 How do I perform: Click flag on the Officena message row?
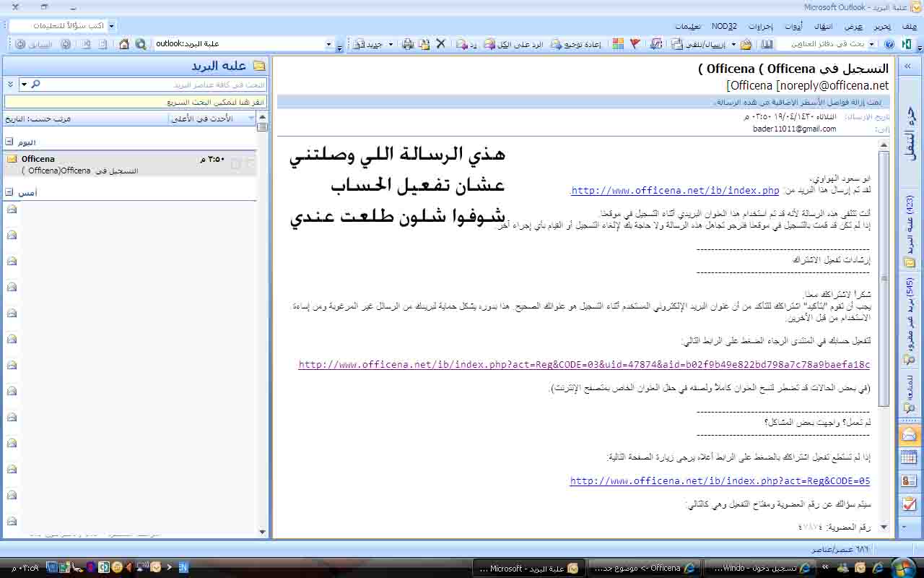pyautogui.click(x=250, y=164)
